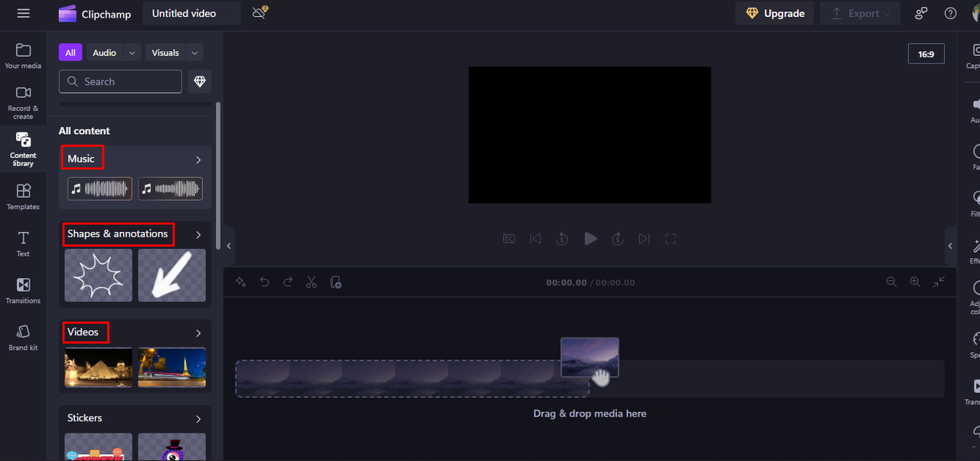Open the help question mark icon
This screenshot has height=461, width=980.
coord(950,13)
